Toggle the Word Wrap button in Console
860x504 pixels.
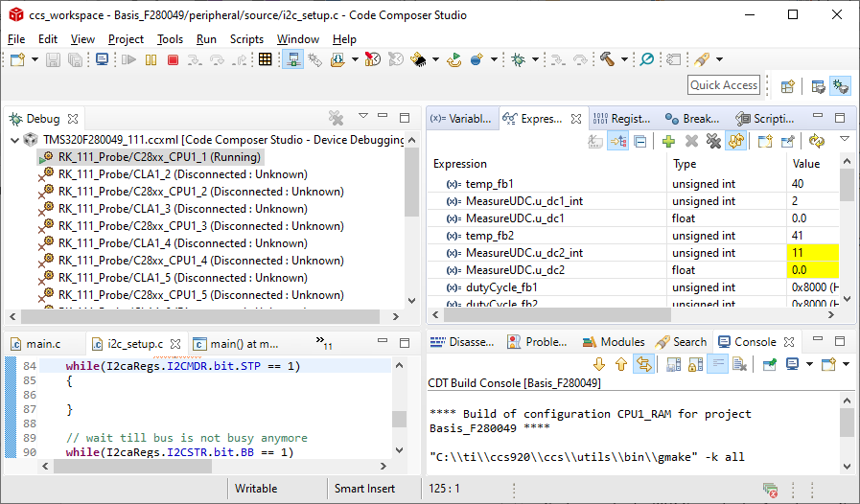(x=717, y=363)
